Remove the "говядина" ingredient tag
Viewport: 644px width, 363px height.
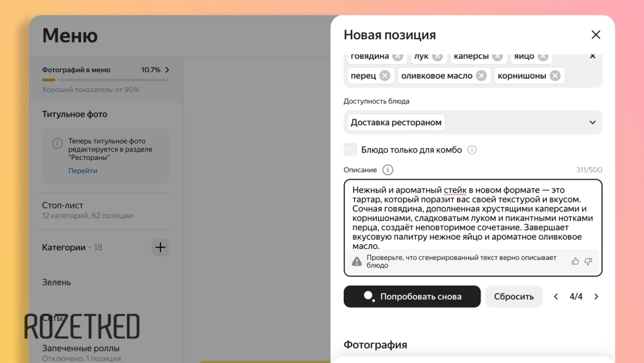(398, 57)
